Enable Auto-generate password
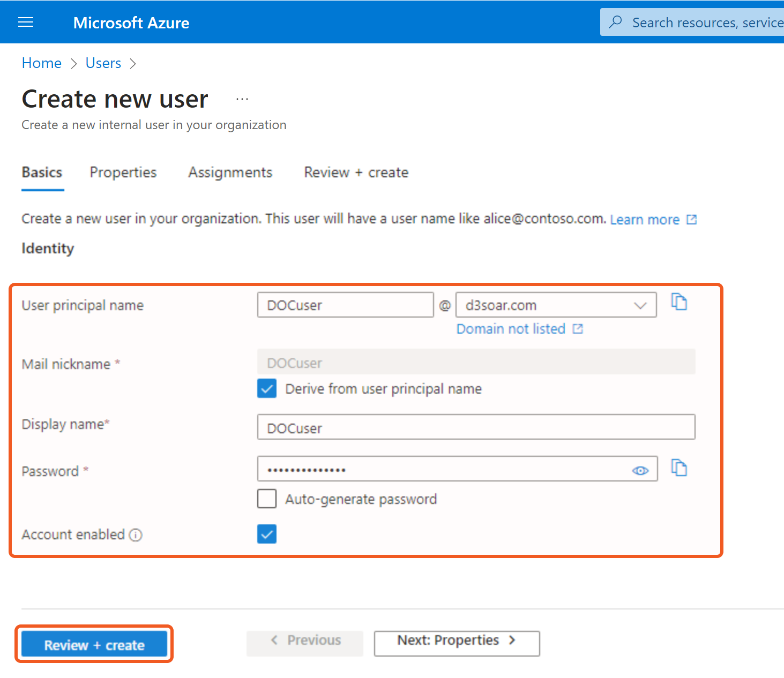 (266, 499)
